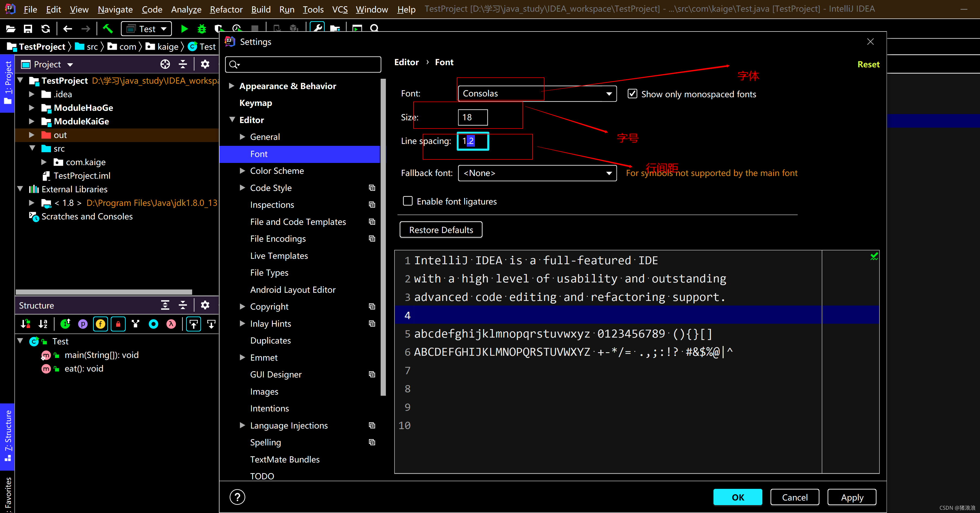Screen dimensions: 980x513
Task: Collapse External Libraries node
Action: click(21, 189)
